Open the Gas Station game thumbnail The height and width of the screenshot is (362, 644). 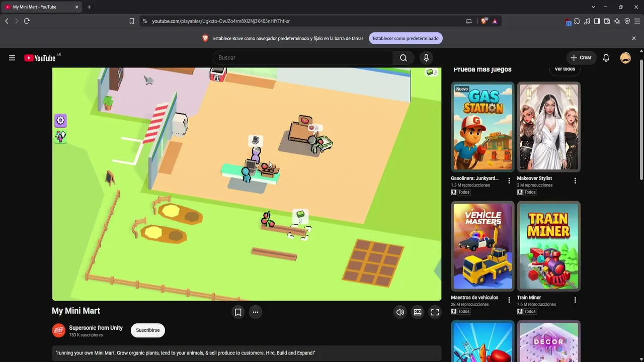(x=482, y=127)
